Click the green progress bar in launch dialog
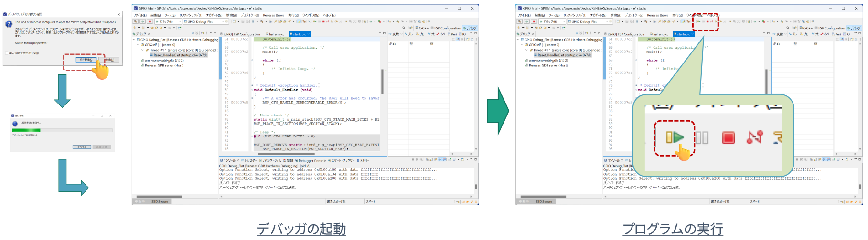 26,130
